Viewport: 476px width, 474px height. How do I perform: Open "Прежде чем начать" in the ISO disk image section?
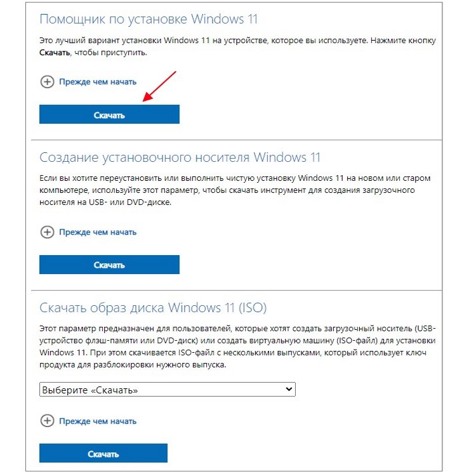(98, 421)
